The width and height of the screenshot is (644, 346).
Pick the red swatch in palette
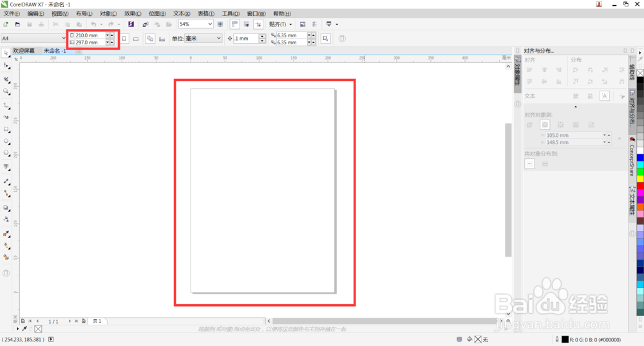click(x=640, y=186)
